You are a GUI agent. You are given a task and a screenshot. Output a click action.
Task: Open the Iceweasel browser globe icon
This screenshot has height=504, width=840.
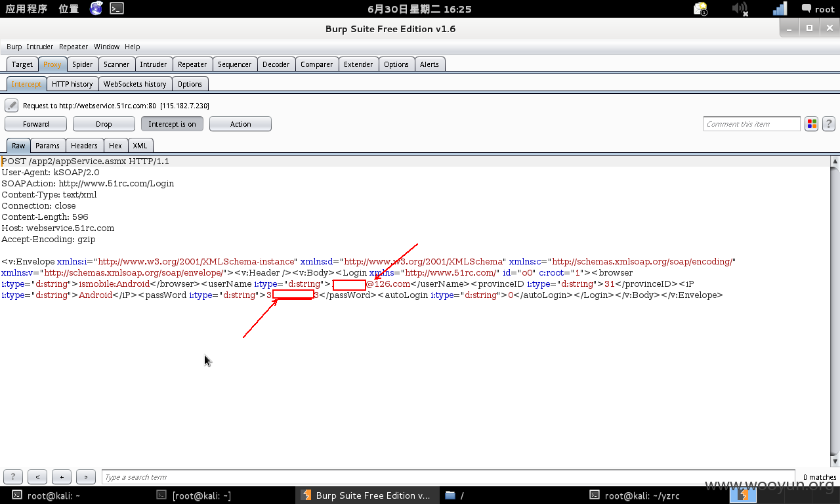coord(96,9)
